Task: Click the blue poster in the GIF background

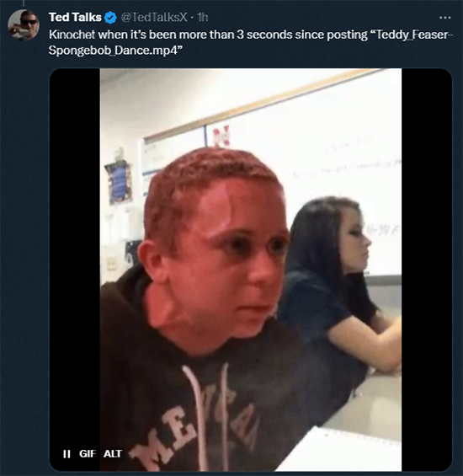Action: (120, 182)
